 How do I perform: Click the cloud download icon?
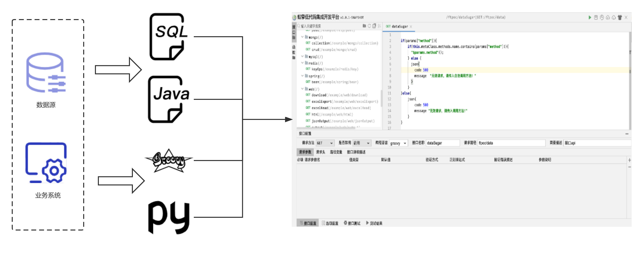[x=614, y=17]
